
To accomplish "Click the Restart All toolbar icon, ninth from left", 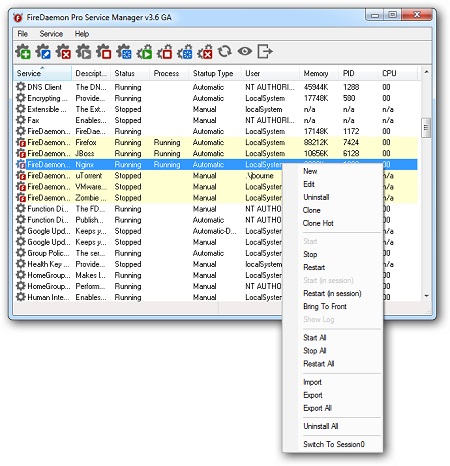I will (x=184, y=52).
